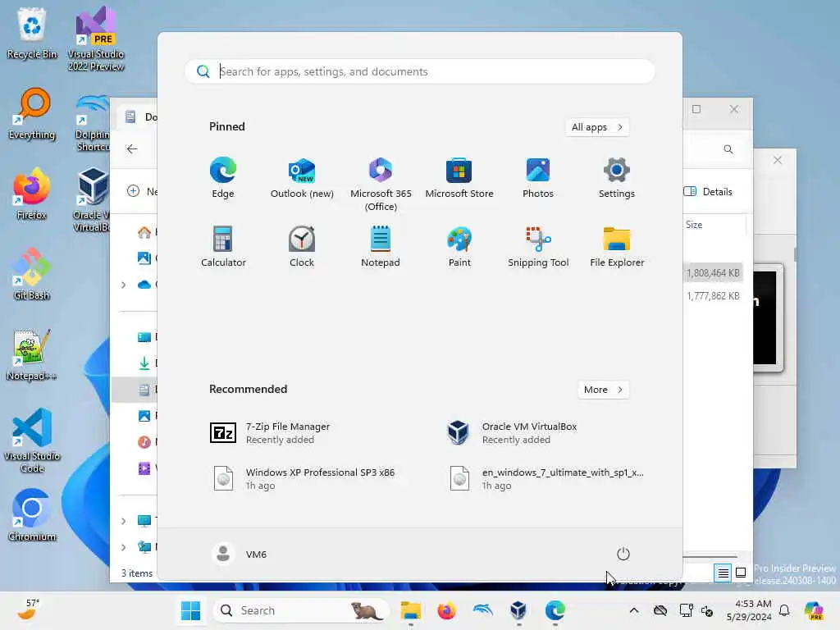Image resolution: width=840 pixels, height=630 pixels.
Task: Open Everything search desktop shortcut
Action: (32, 113)
